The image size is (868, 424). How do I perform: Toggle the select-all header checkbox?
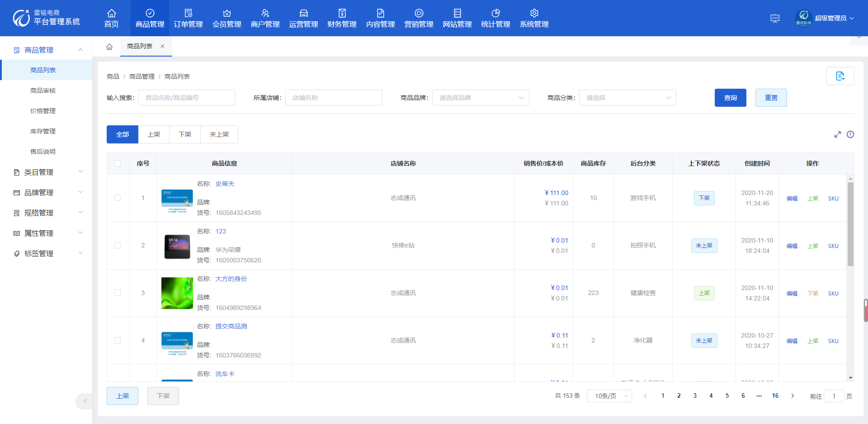(118, 163)
